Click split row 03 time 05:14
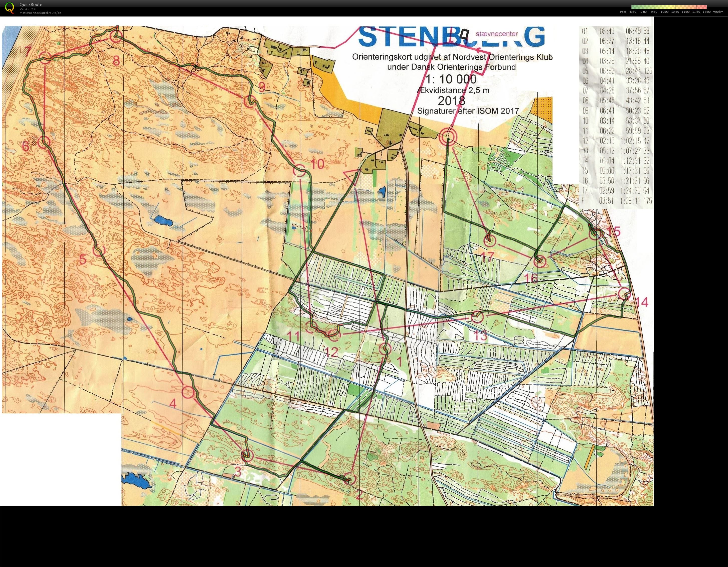 (x=607, y=51)
